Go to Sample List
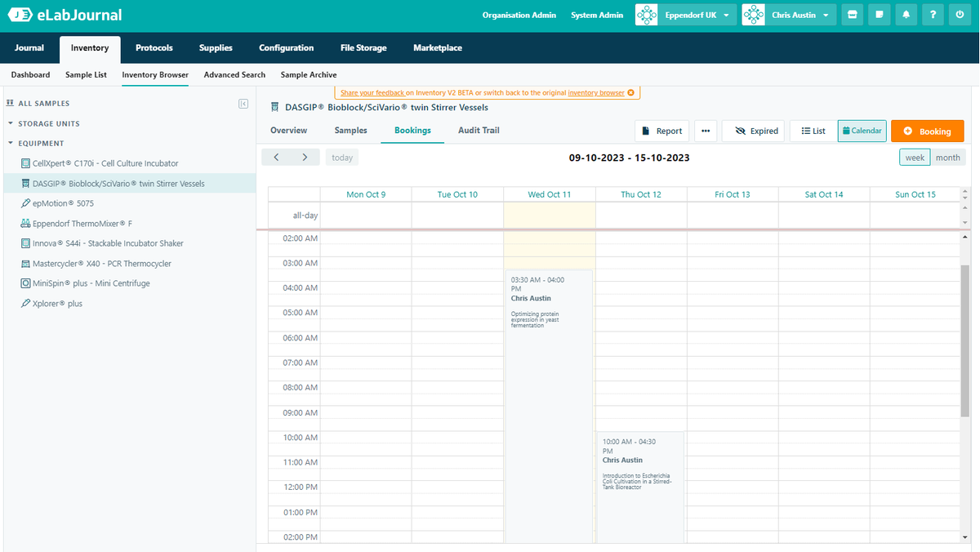 point(86,74)
